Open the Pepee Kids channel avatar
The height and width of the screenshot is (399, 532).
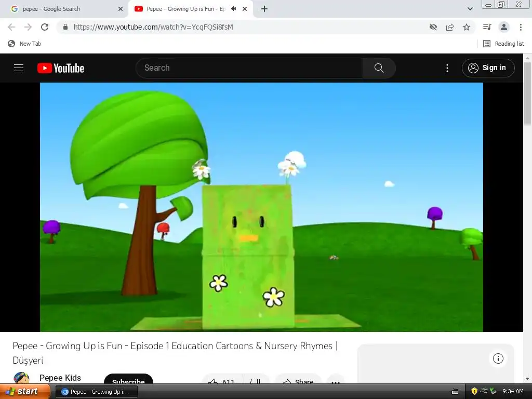21,378
